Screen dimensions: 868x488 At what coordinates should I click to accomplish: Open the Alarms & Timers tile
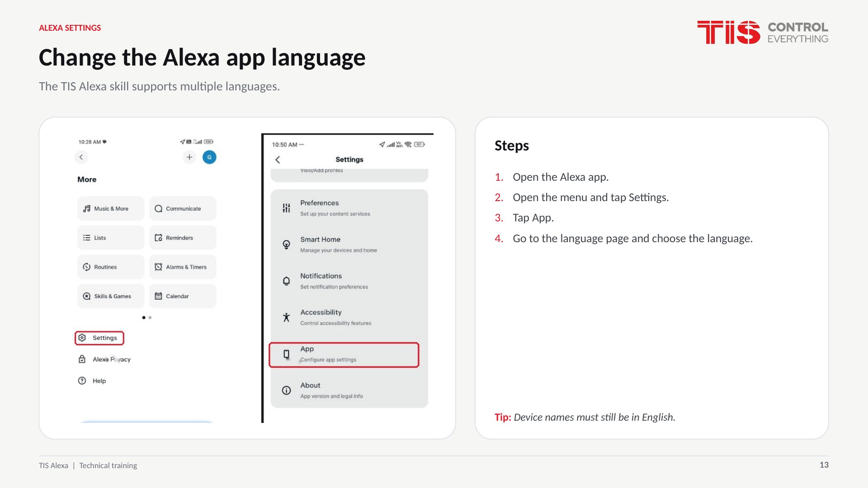click(183, 267)
